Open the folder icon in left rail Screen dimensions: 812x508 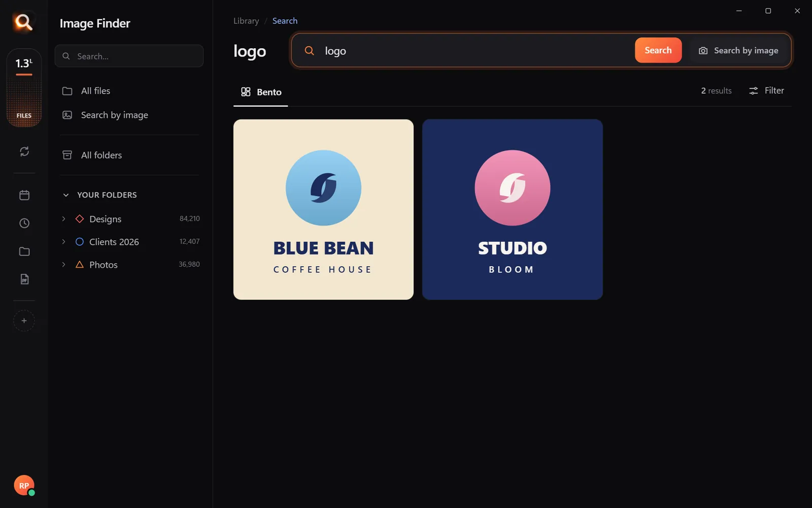tap(24, 251)
